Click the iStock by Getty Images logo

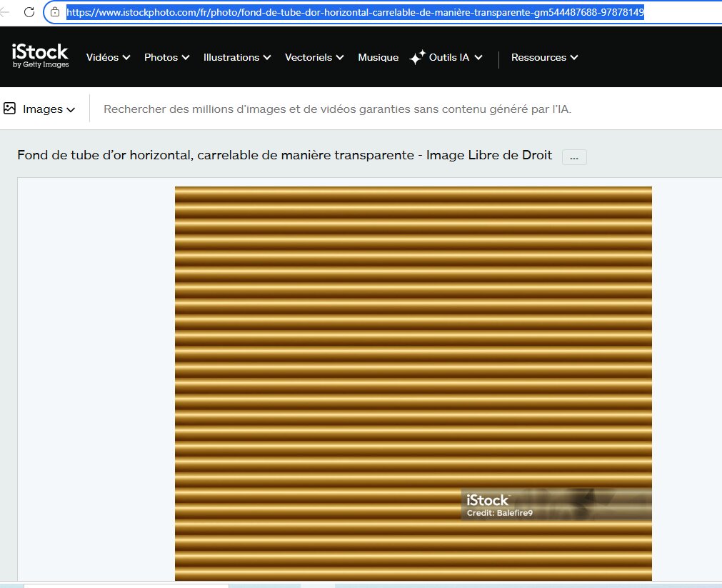click(41, 56)
